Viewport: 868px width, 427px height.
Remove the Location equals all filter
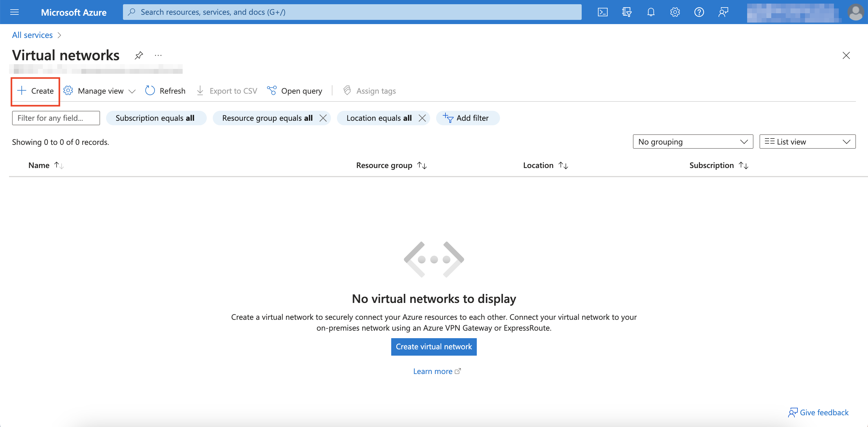tap(423, 118)
